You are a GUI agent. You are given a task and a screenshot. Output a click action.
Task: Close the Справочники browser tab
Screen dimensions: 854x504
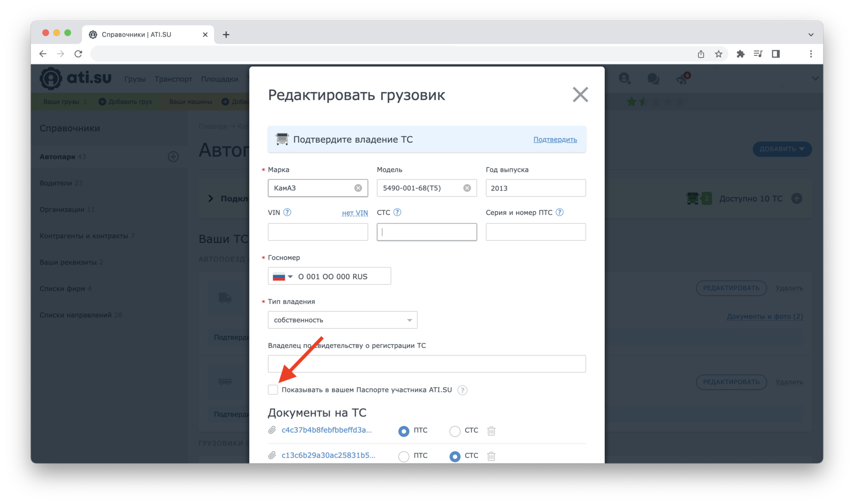click(x=205, y=35)
